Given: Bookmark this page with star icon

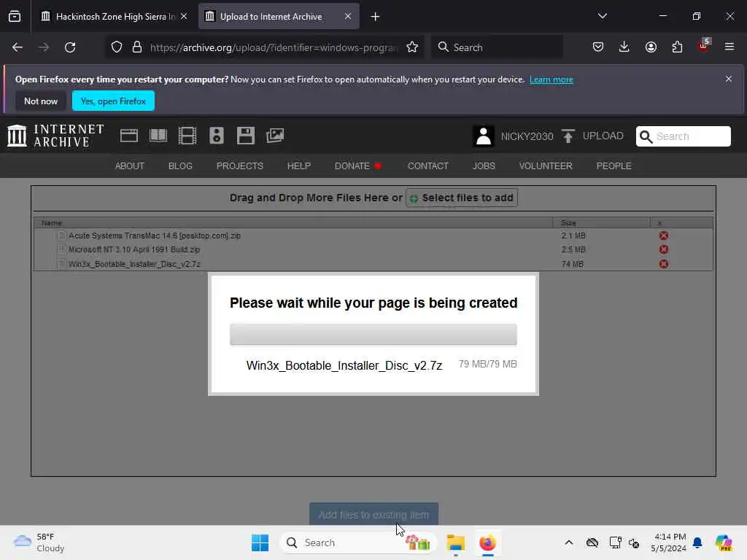Looking at the screenshot, I should pyautogui.click(x=412, y=47).
